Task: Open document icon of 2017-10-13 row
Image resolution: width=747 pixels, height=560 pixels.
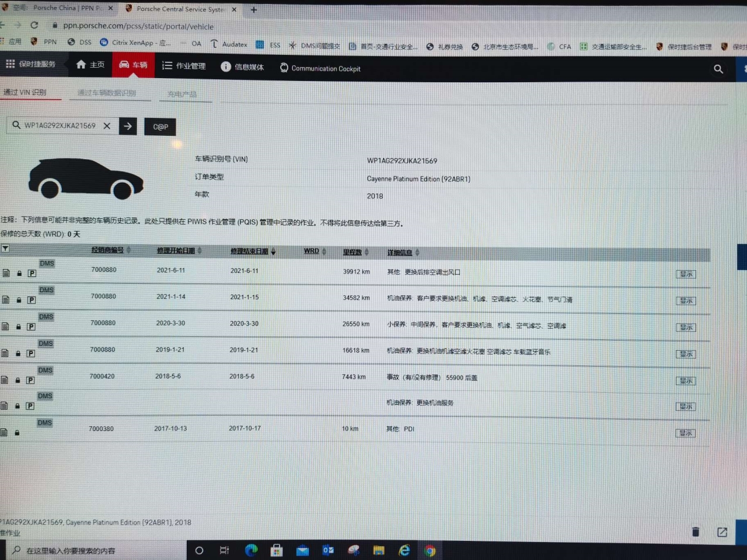Action: (x=4, y=432)
